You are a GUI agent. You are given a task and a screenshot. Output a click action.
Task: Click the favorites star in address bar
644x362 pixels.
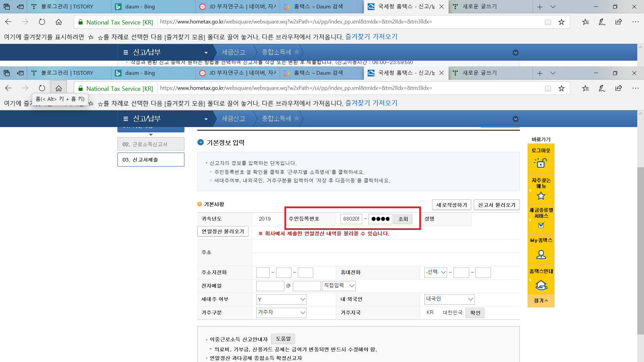coord(561,88)
